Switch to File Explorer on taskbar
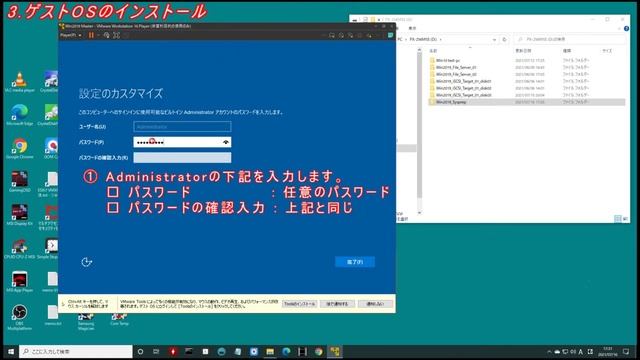 (270, 351)
